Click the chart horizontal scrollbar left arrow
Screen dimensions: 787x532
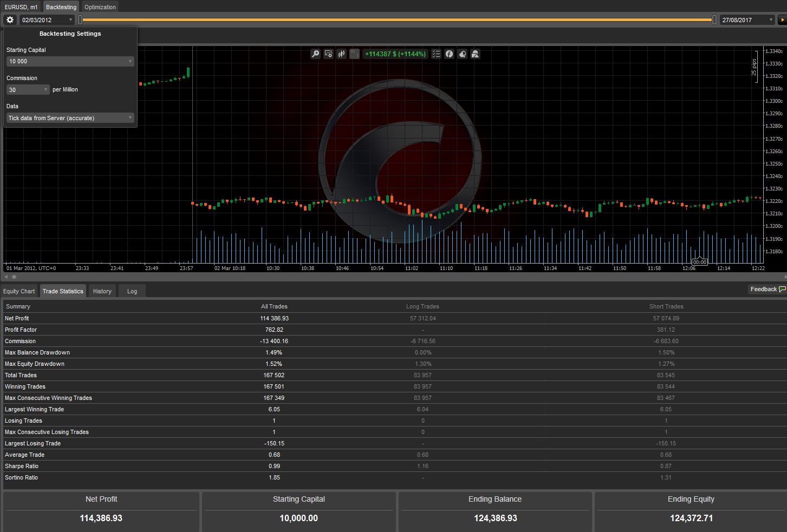point(6,277)
